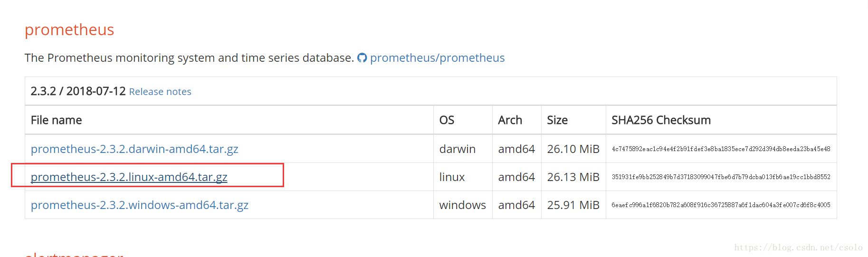Click the 2.3.2 / 2018-07-12 version label
This screenshot has height=257, width=868.
78,91
